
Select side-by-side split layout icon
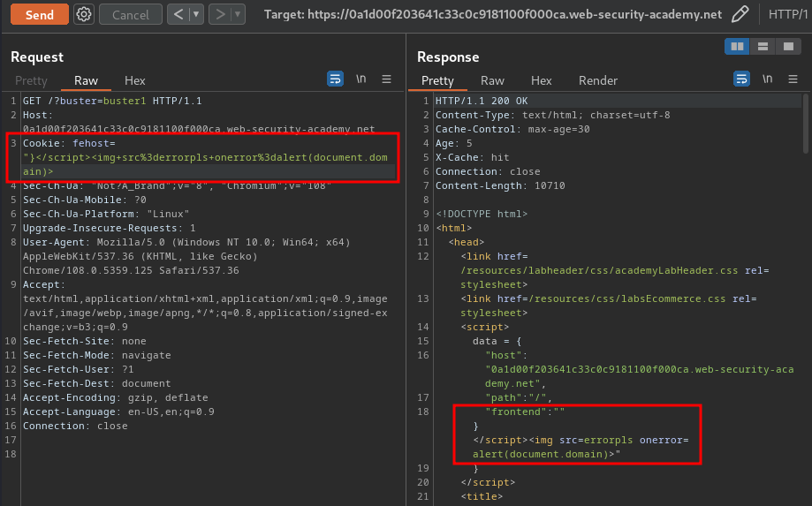click(737, 47)
